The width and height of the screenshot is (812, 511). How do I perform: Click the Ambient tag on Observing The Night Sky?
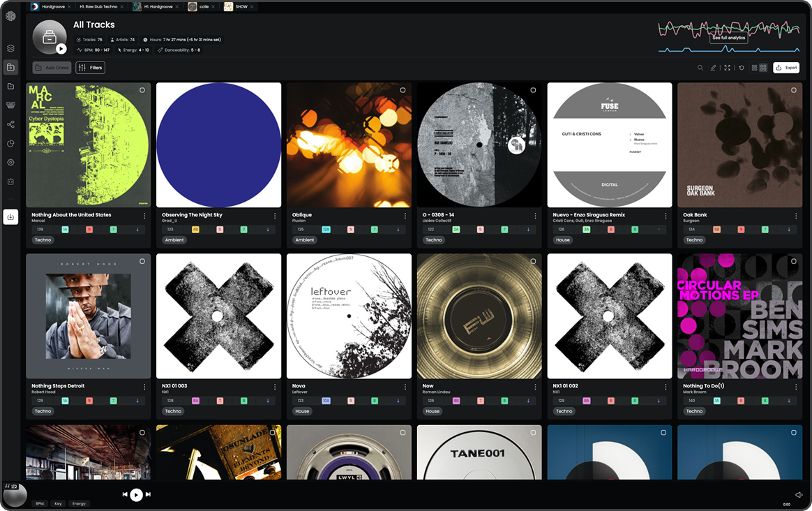(174, 240)
